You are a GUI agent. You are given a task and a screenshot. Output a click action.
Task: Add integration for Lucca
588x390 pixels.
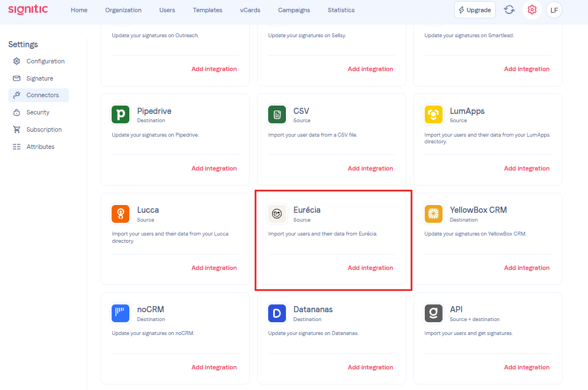214,268
